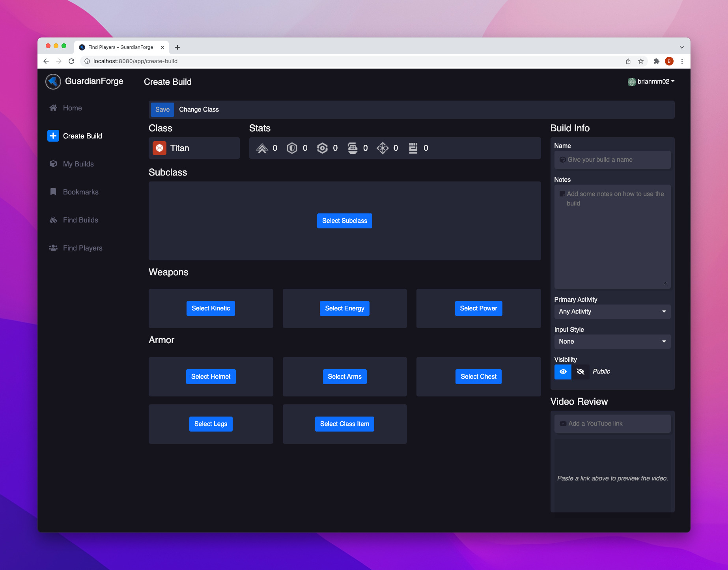Open Find Players in the sidebar
Screen dimensions: 728x570
[83, 248]
